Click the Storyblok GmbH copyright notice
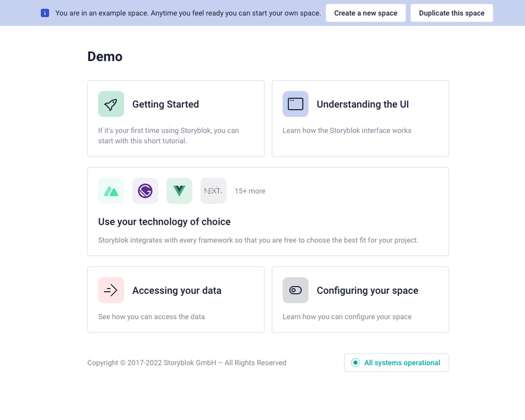Viewport: 525px width, 420px height. point(187,363)
